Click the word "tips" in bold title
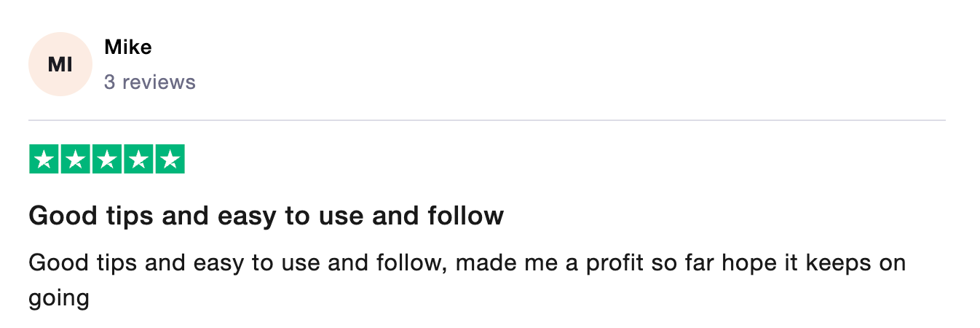980x328 pixels. (x=112, y=216)
